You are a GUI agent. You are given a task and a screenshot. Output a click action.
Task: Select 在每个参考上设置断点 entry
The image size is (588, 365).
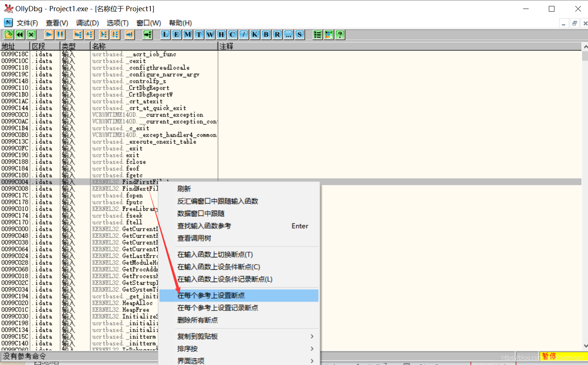pyautogui.click(x=239, y=295)
